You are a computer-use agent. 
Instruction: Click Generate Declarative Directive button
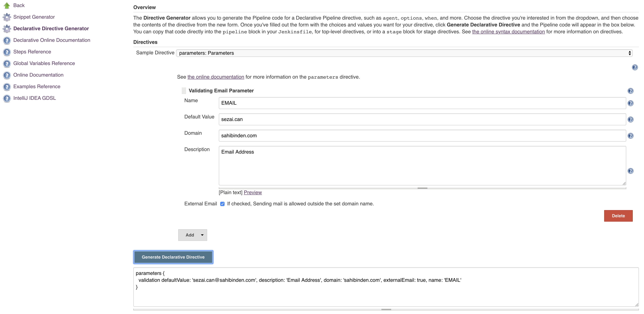point(173,257)
